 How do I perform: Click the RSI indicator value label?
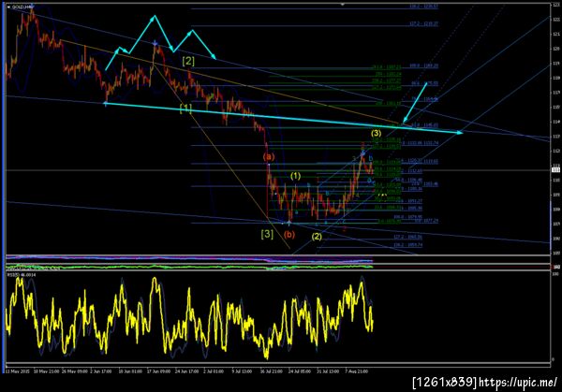coord(22,274)
